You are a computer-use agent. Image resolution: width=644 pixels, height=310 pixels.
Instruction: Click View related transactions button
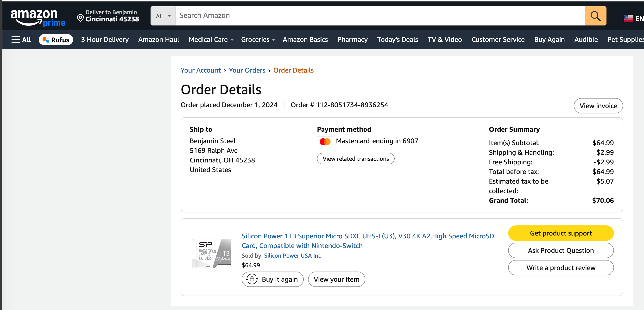point(355,159)
